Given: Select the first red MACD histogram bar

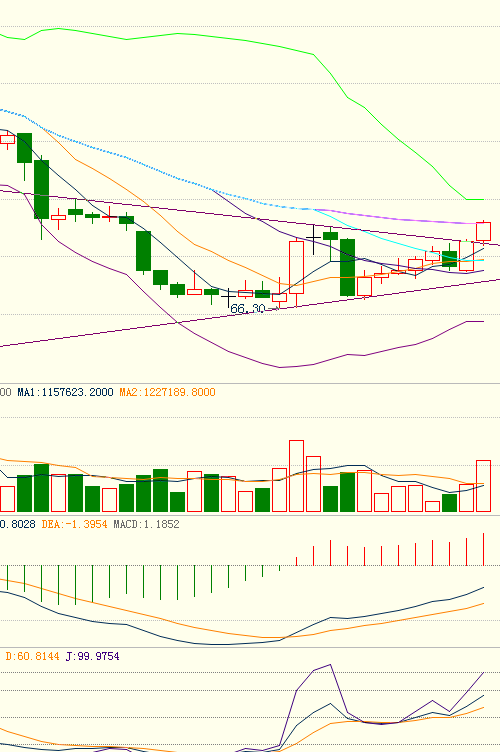Looking at the screenshot, I should tap(296, 561).
